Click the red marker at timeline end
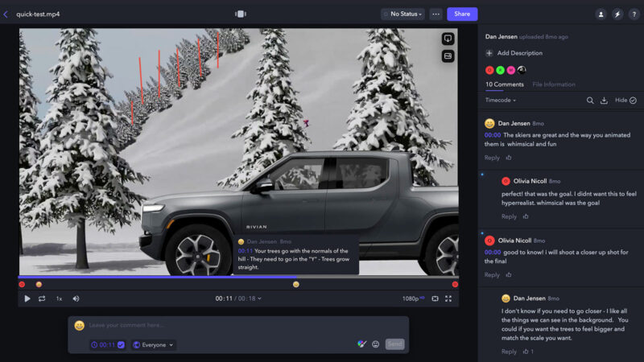The height and width of the screenshot is (362, 644). 455,285
